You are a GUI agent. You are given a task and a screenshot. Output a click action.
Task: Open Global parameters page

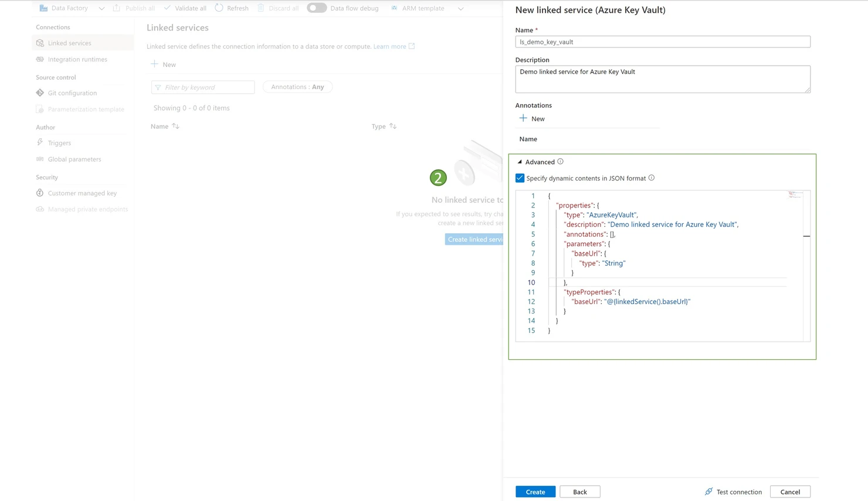click(x=74, y=159)
